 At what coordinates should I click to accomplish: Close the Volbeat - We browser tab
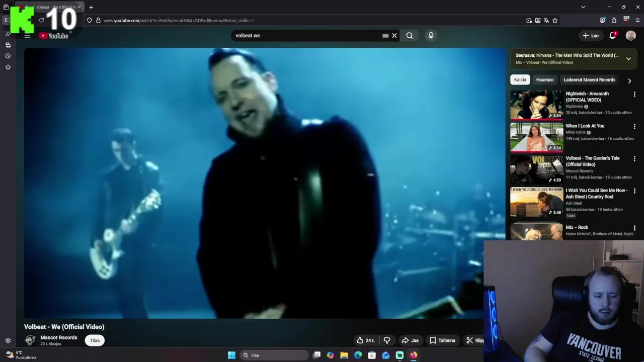point(79,7)
